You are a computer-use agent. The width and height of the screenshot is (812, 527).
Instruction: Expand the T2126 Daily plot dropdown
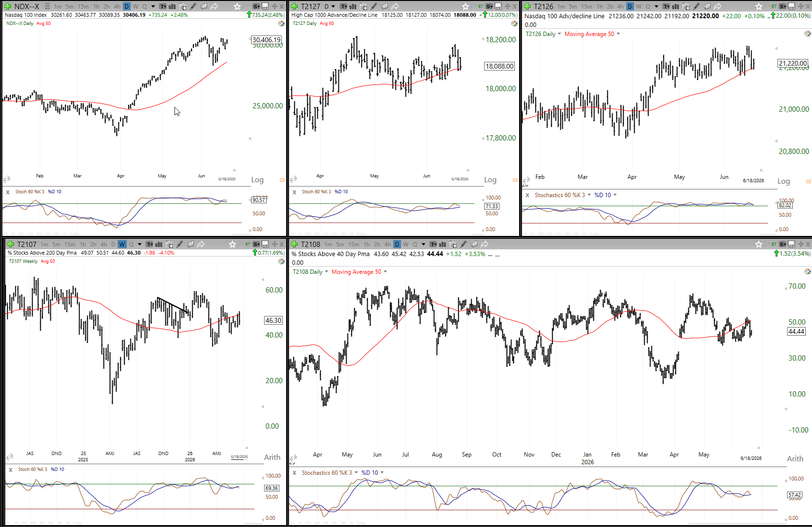coord(559,34)
